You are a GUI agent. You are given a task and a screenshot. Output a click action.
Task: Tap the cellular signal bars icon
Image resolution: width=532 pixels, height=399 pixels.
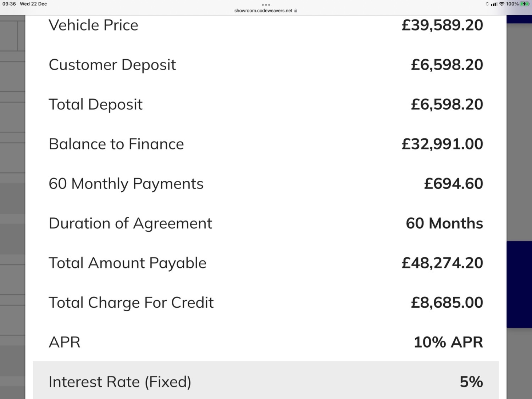[x=494, y=4]
